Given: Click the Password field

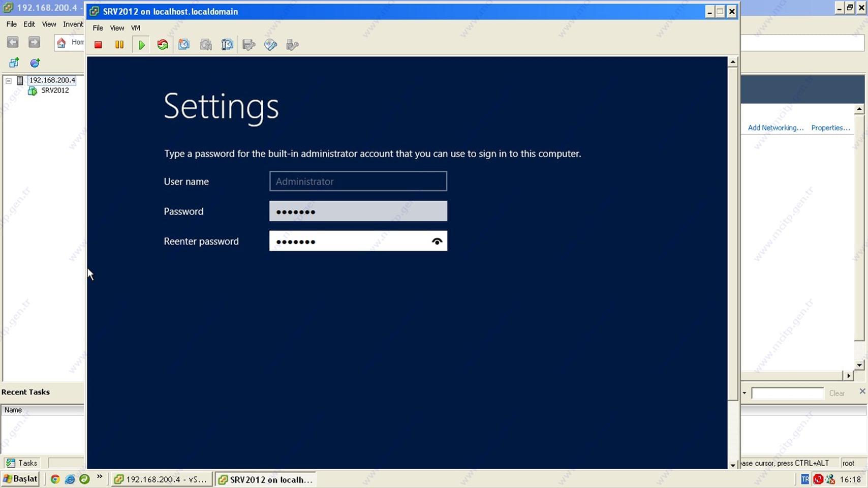Looking at the screenshot, I should click(x=358, y=211).
